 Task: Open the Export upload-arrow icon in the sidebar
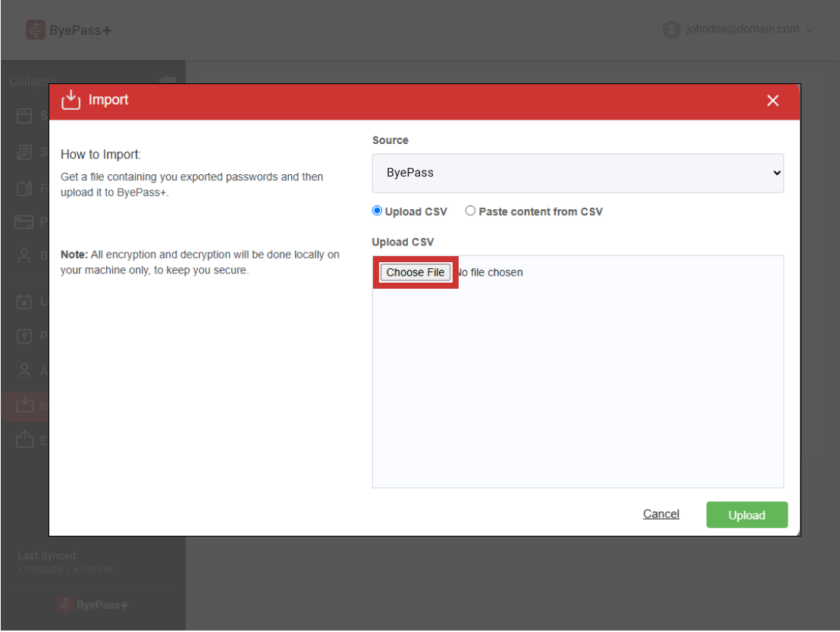click(x=25, y=440)
